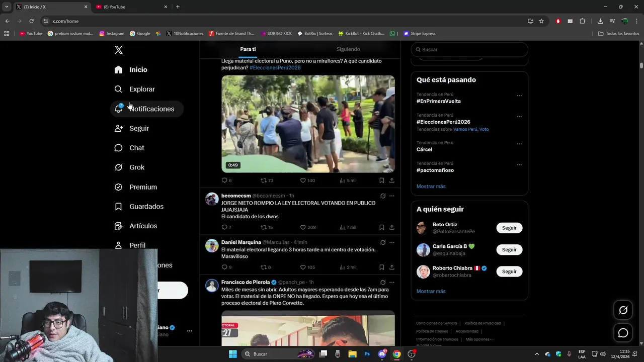Click Mostrar más under A quién seguir

pos(431,292)
